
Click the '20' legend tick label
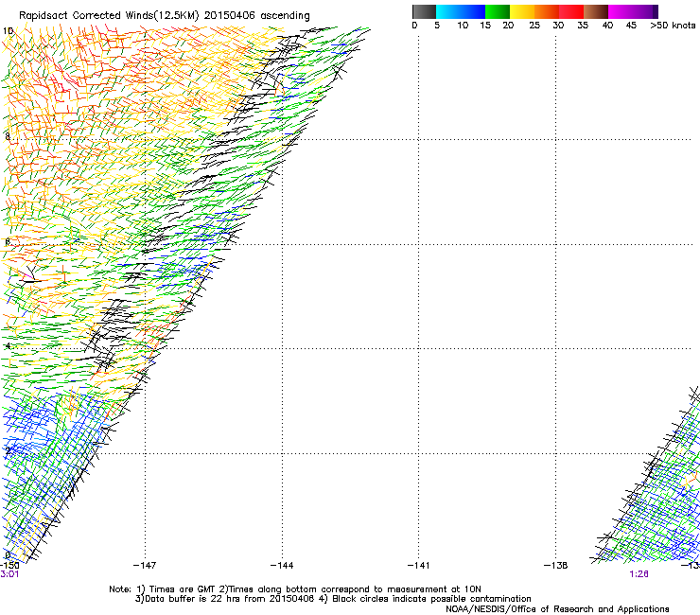tap(508, 26)
